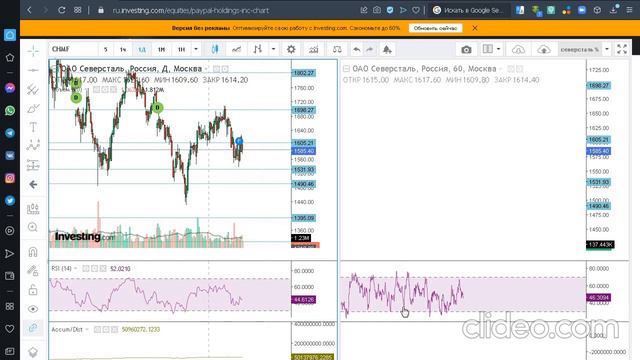Click the Северсталь % saved layout name
The image size is (640, 360).
580,49
